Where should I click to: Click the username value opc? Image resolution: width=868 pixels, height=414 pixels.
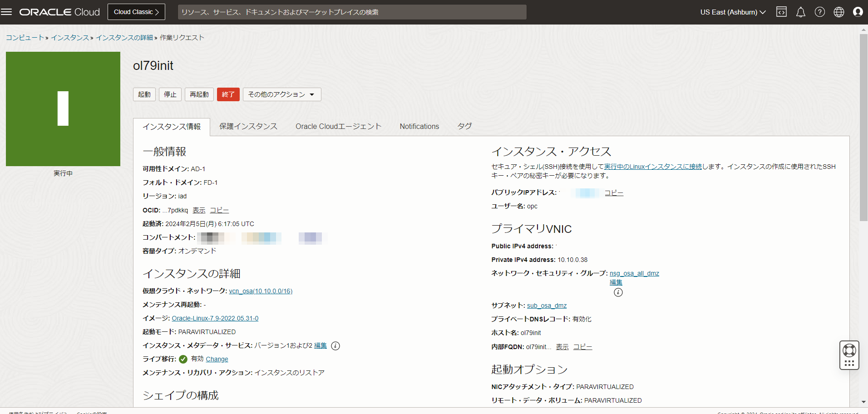532,206
